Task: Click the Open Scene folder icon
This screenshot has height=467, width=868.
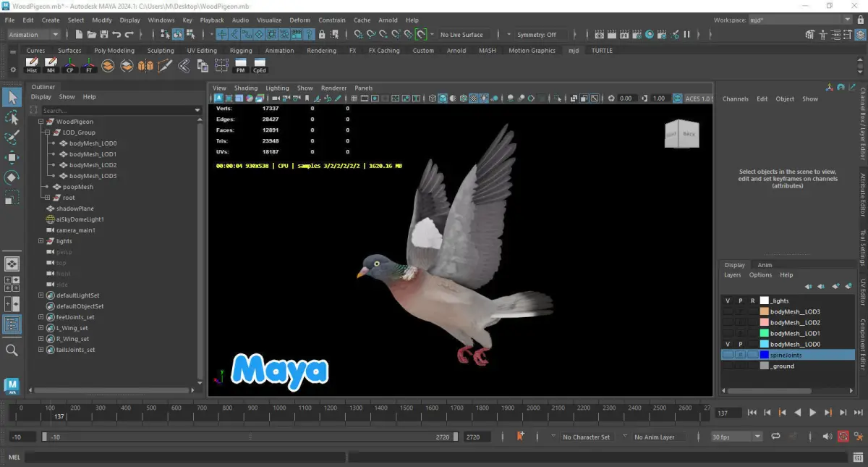Action: click(x=92, y=34)
